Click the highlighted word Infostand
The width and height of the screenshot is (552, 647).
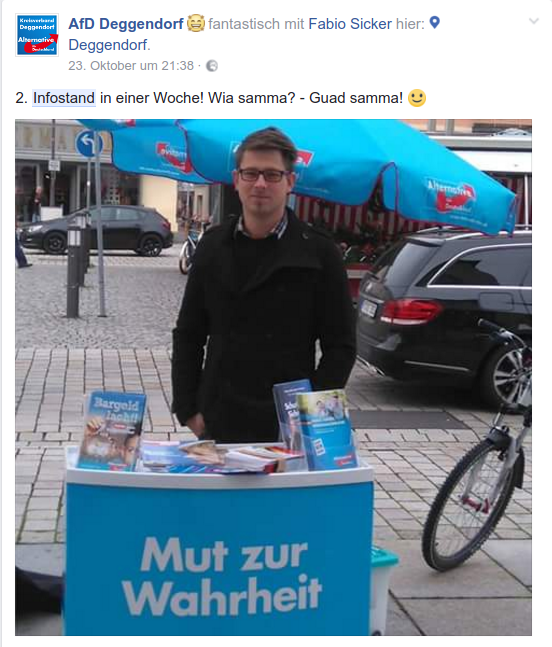64,98
